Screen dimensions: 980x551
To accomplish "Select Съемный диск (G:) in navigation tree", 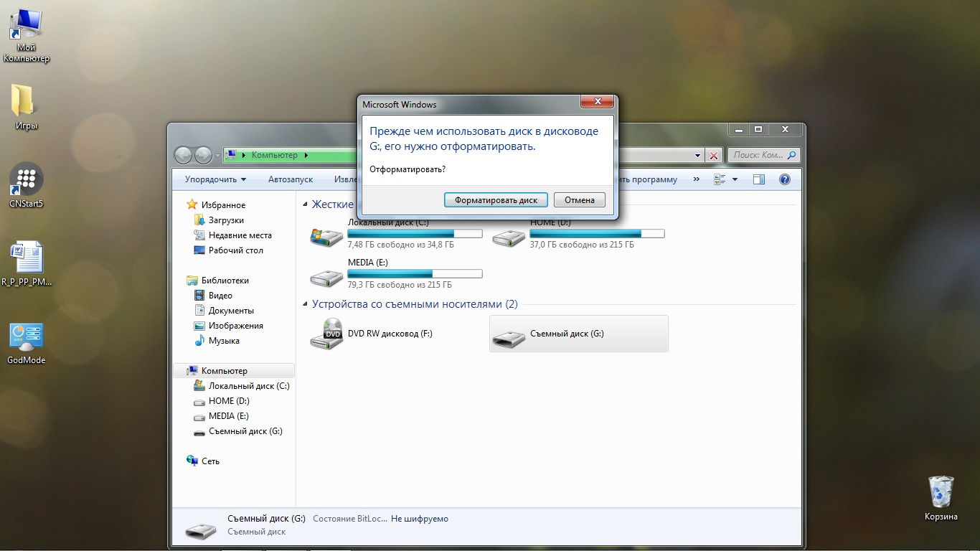I will click(x=245, y=431).
